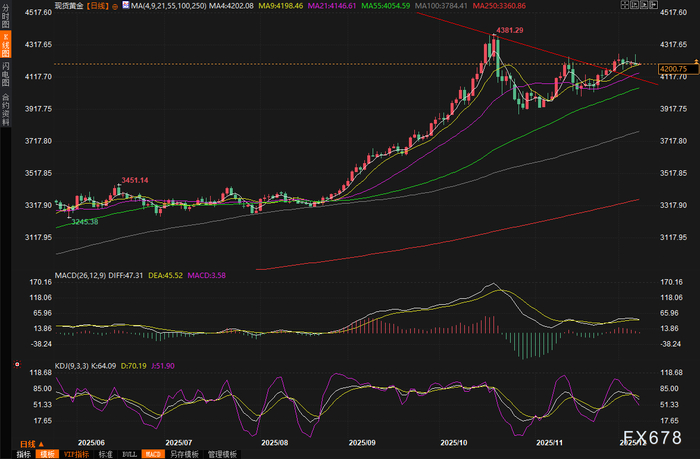This screenshot has height=459, width=700.
Task: Click the rightmost arrow icon in top-right toolbar
Action: tap(654, 4)
